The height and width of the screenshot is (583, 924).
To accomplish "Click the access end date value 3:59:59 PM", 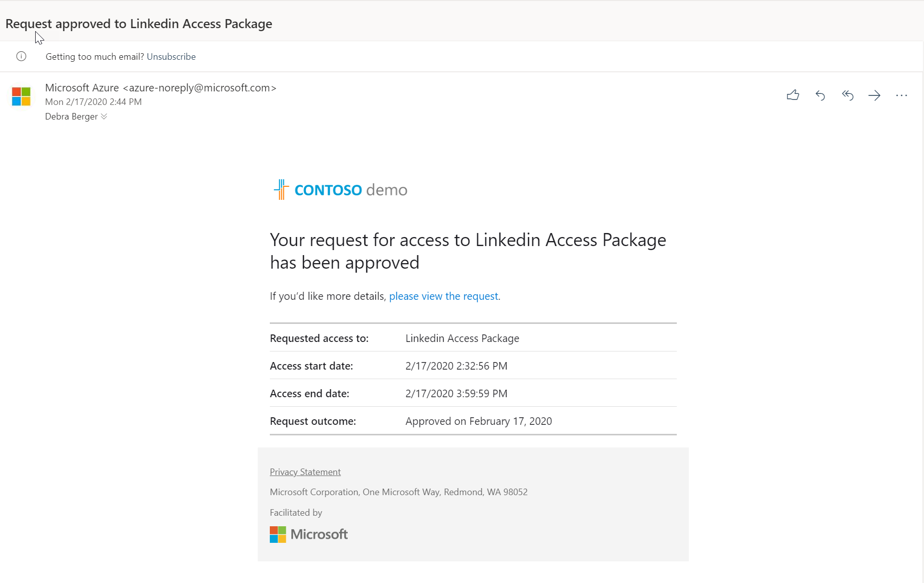I will coord(456,394).
